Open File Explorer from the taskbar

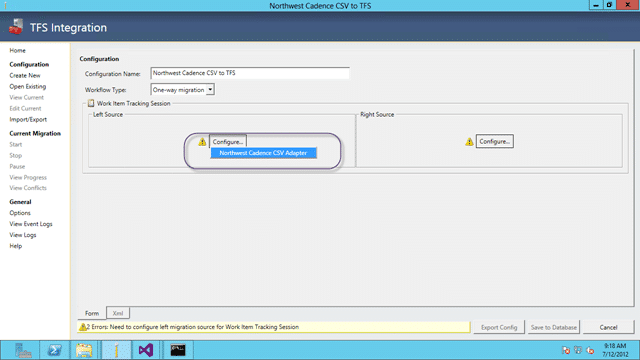coord(84,350)
